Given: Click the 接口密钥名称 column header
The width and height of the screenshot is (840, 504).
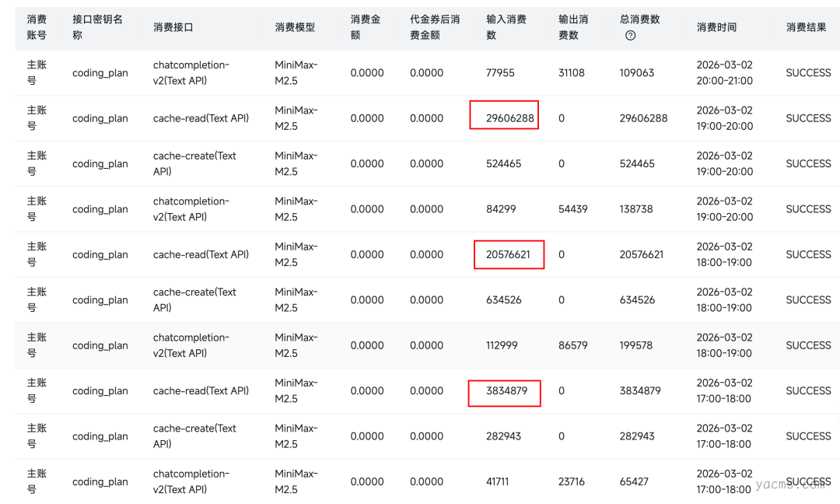Looking at the screenshot, I should (x=97, y=27).
